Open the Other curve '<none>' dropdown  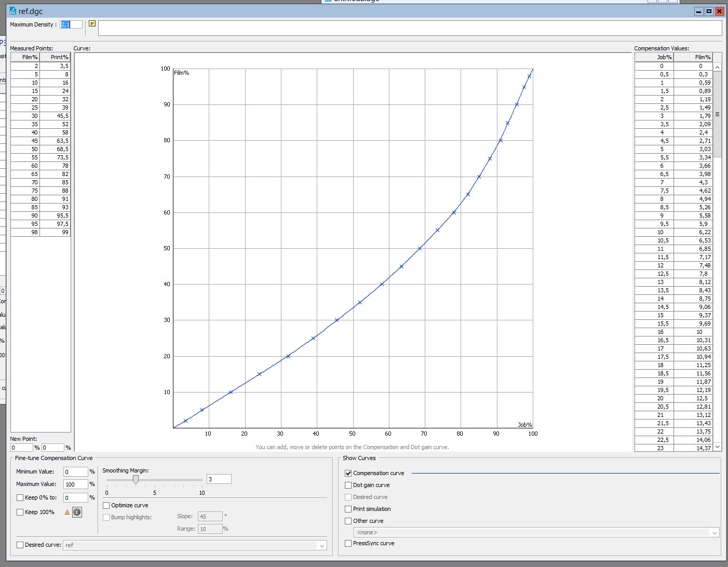[536, 532]
